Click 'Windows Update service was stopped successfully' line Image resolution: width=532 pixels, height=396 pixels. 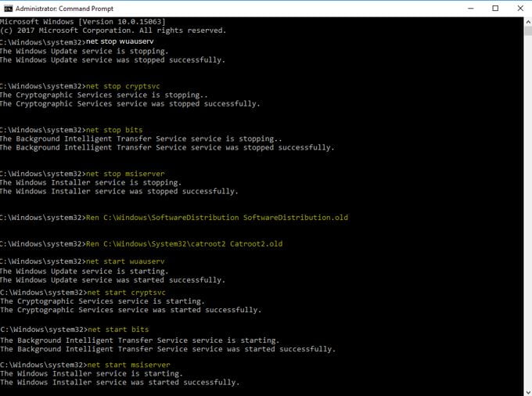coord(113,60)
